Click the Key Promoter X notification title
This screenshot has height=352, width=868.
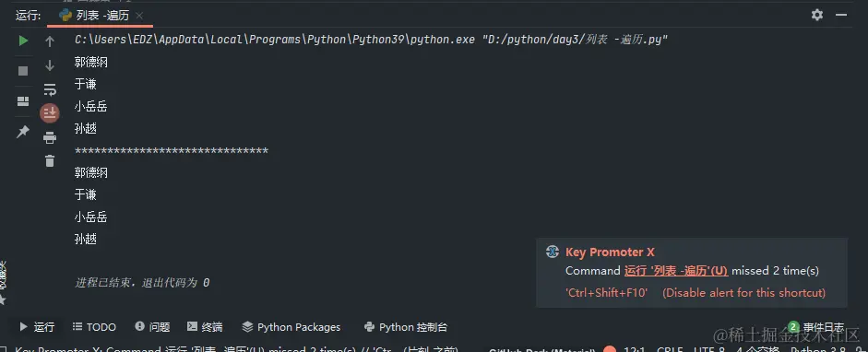click(610, 252)
